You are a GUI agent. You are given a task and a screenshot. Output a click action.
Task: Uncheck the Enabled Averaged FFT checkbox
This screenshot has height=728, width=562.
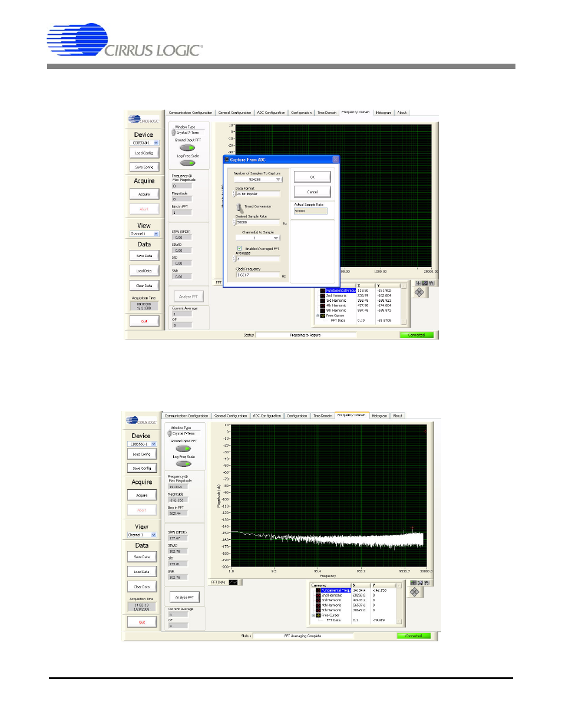(239, 248)
